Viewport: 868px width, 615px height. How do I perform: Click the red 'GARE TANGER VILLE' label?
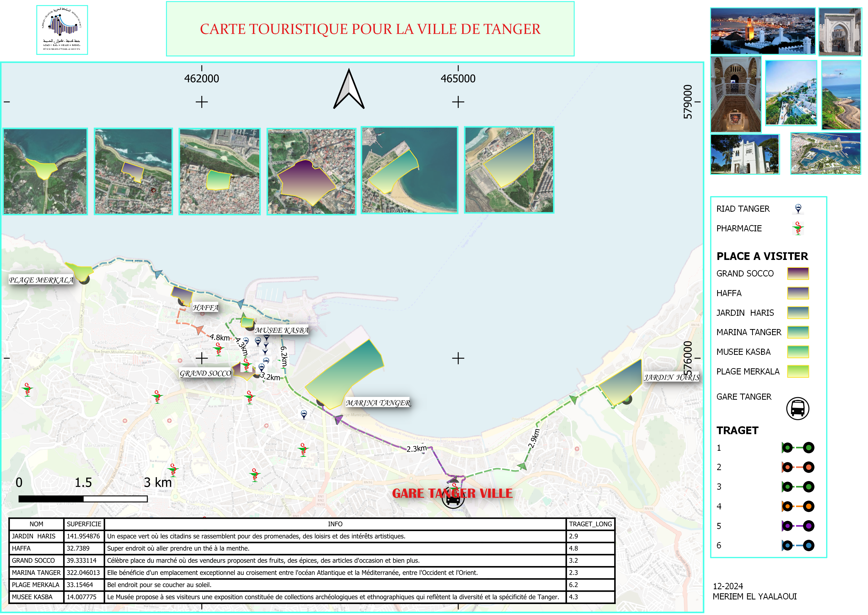click(x=452, y=494)
